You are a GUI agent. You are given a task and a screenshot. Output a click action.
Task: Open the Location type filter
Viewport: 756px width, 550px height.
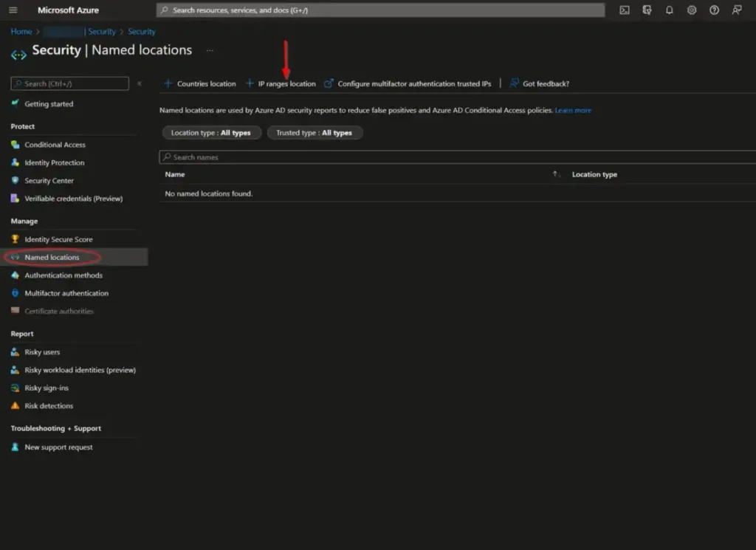[211, 132]
